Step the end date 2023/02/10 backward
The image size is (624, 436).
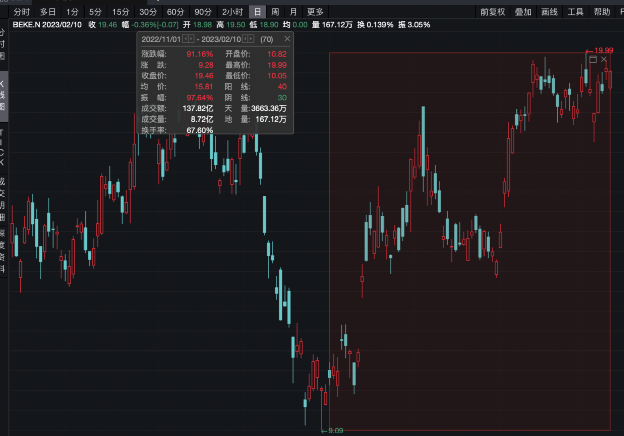(247, 37)
